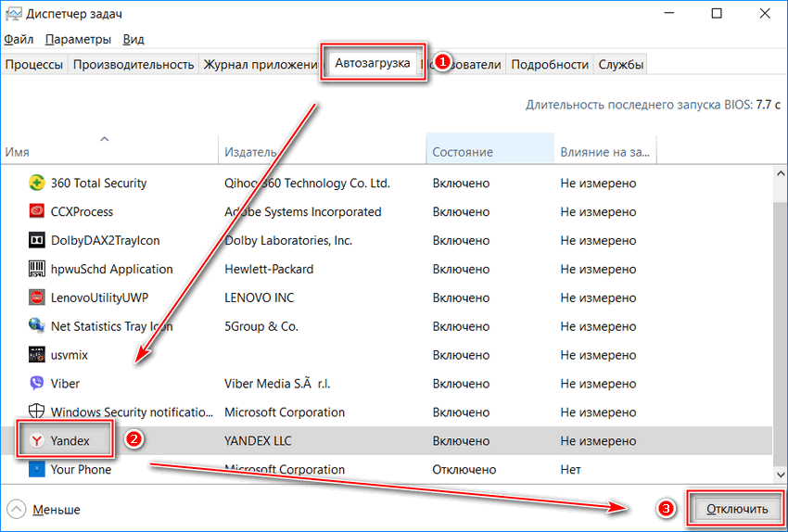The width and height of the screenshot is (788, 532).
Task: Click the Не измерено value in usvmix row
Action: tap(598, 355)
